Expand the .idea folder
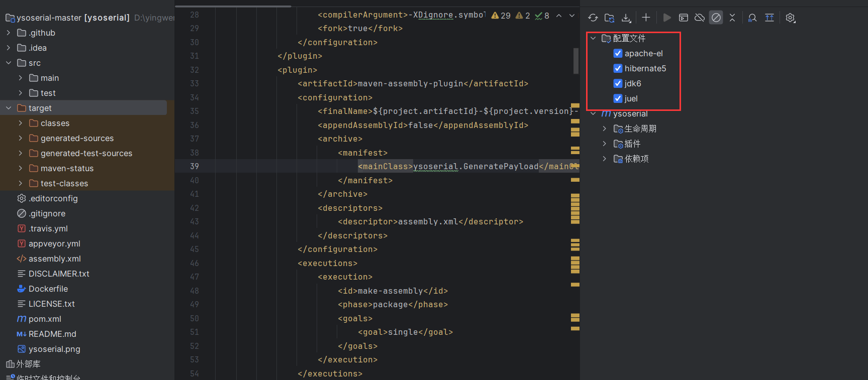Screen dimensions: 868x380 pos(9,48)
